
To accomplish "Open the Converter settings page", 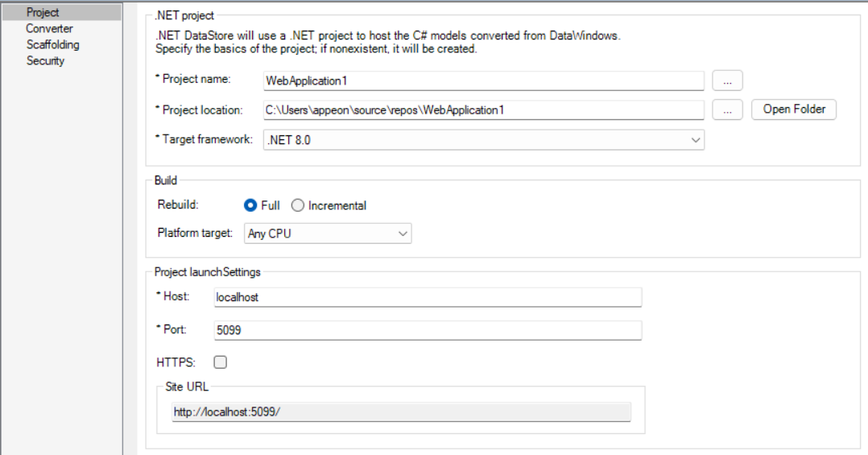I will coord(49,28).
